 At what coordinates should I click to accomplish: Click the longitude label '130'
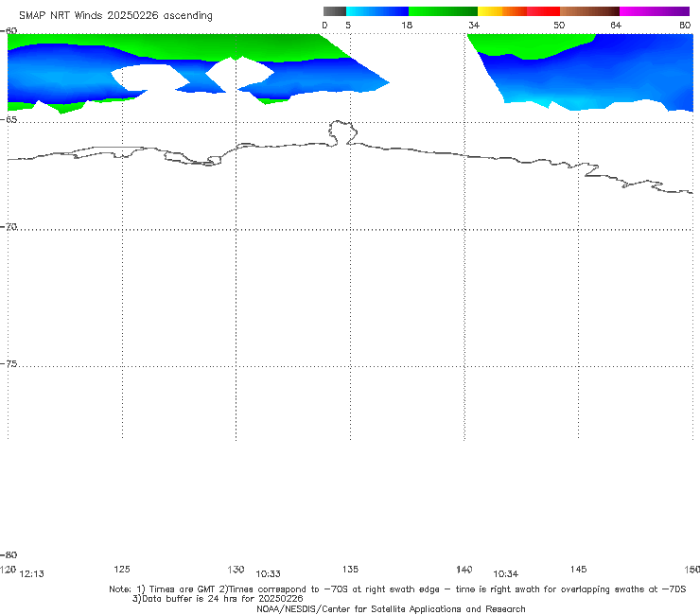point(236,569)
